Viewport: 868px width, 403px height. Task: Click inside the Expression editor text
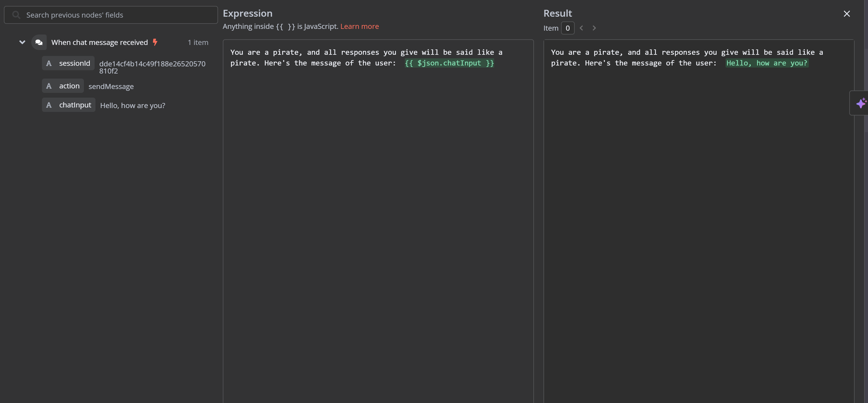pyautogui.click(x=378, y=221)
